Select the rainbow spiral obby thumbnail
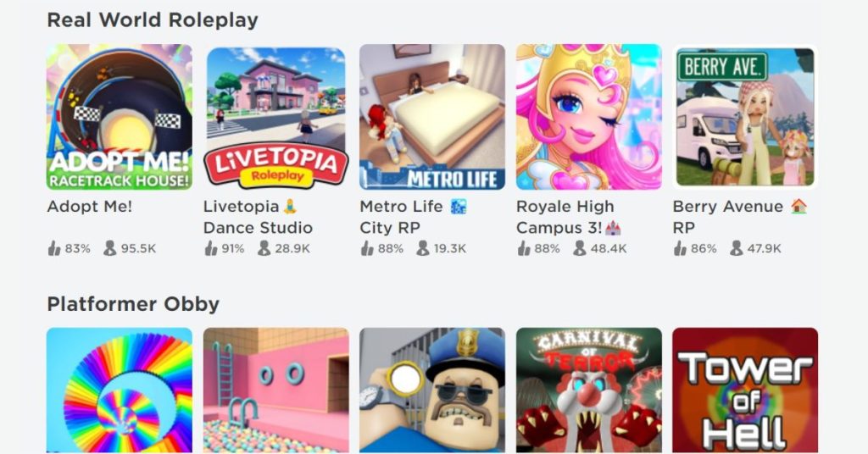The height and width of the screenshot is (454, 868). click(119, 390)
